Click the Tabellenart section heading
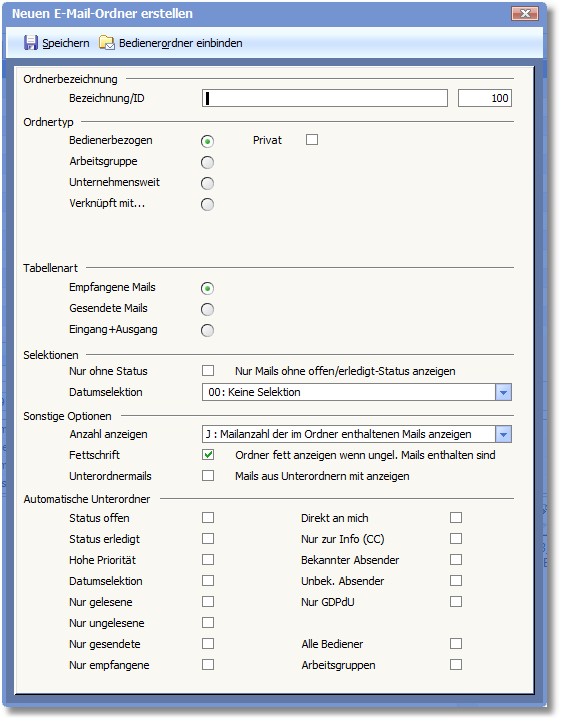 tap(51, 268)
